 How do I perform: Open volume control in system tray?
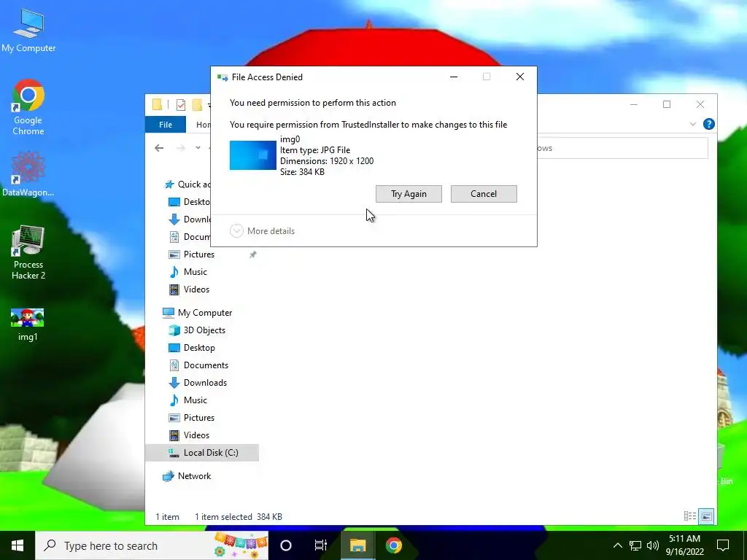point(653,545)
